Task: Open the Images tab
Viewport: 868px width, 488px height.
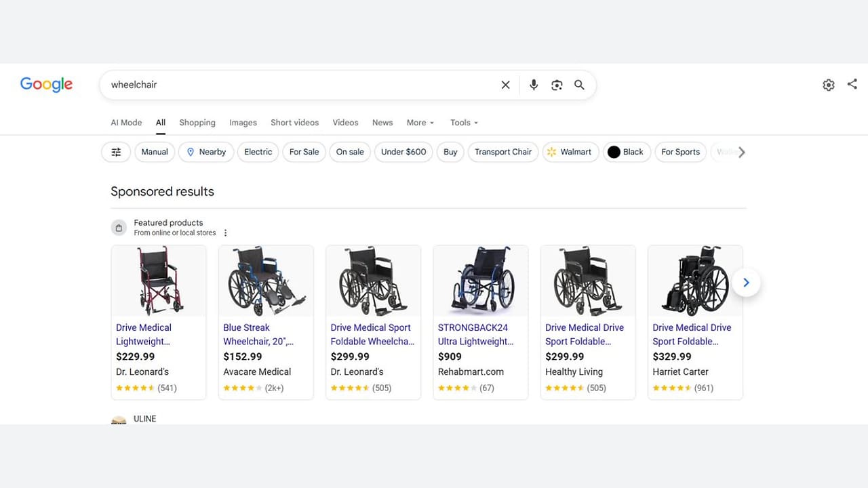Action: point(243,123)
